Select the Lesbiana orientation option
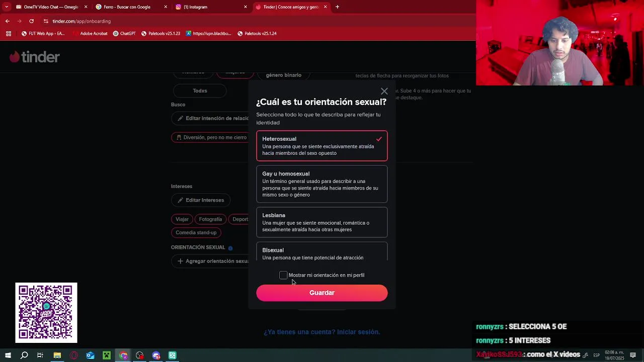Screen dimensions: 644x362 322,222
